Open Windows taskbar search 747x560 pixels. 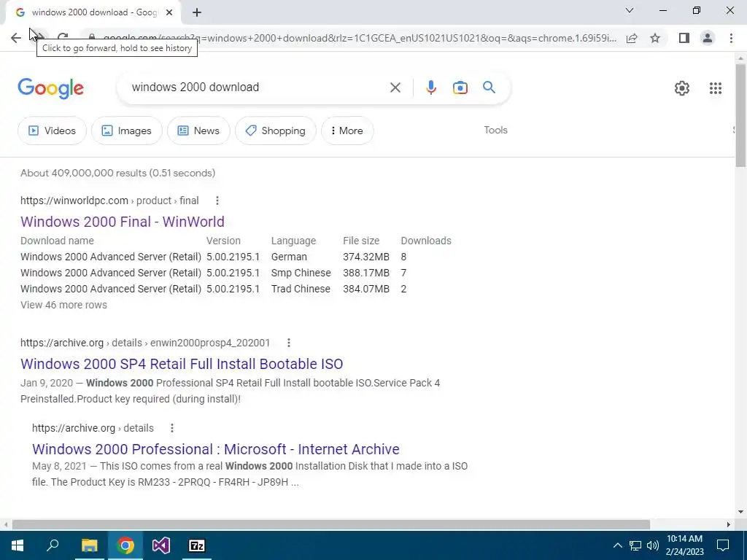pos(53,545)
